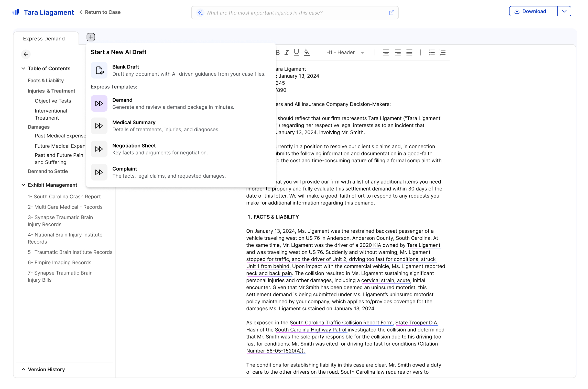Toggle italic formatting
The width and height of the screenshot is (588, 389).
point(287,52)
